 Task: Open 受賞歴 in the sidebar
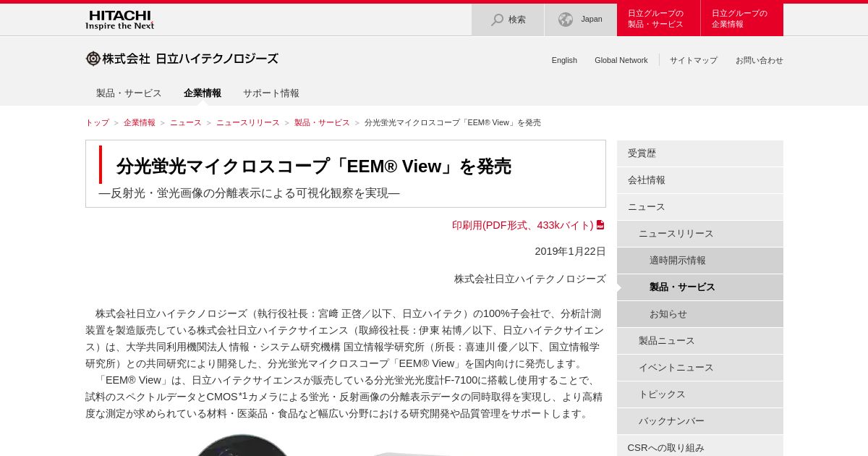[700, 153]
